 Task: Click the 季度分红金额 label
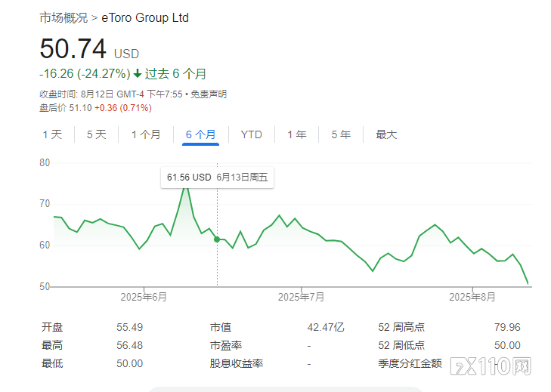pos(410,363)
